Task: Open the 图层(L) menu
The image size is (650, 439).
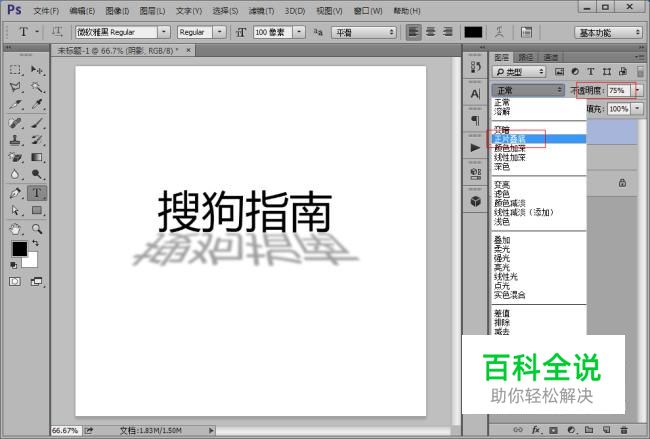Action: [x=153, y=11]
